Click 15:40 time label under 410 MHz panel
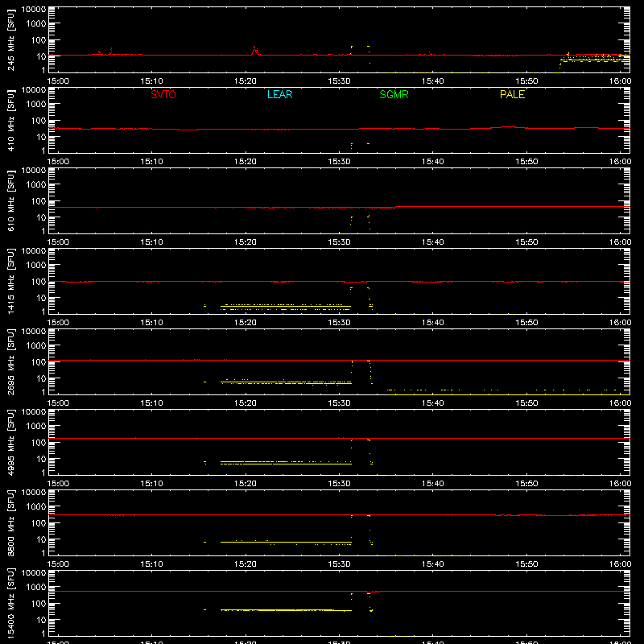This screenshot has height=644, width=644. coord(432,162)
